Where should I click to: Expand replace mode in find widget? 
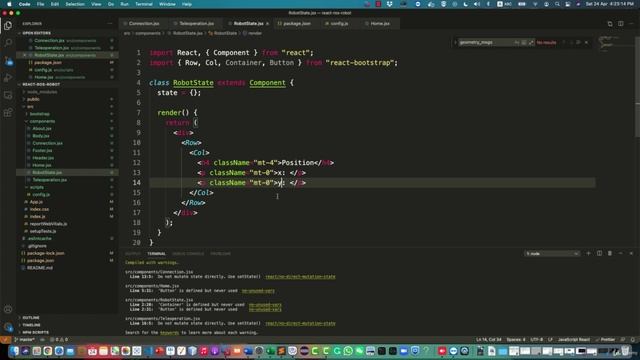(455, 42)
